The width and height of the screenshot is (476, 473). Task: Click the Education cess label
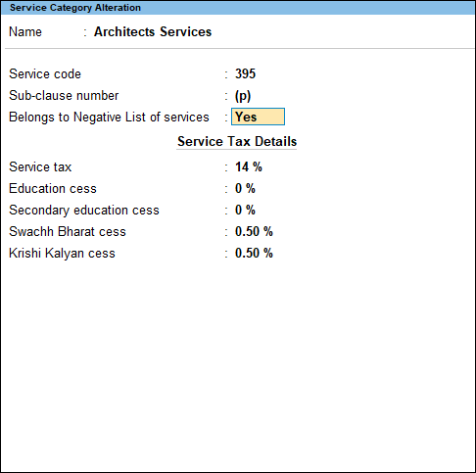point(53,188)
